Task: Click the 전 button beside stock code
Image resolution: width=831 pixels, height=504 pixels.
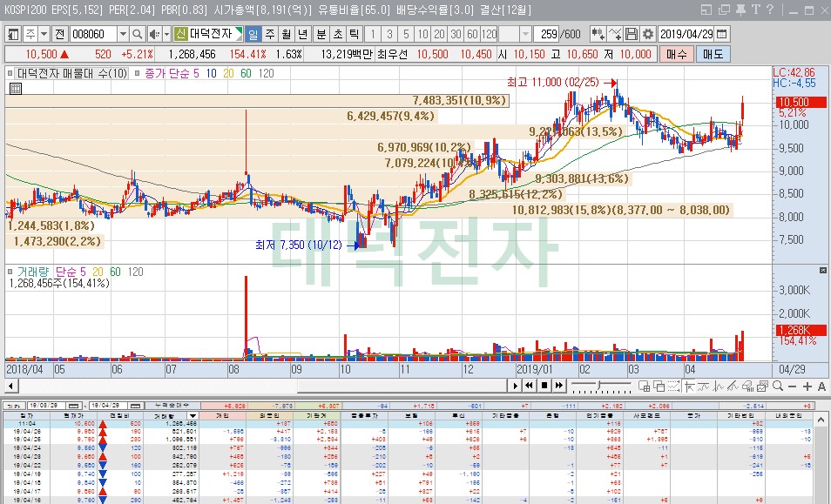Action: coord(60,35)
